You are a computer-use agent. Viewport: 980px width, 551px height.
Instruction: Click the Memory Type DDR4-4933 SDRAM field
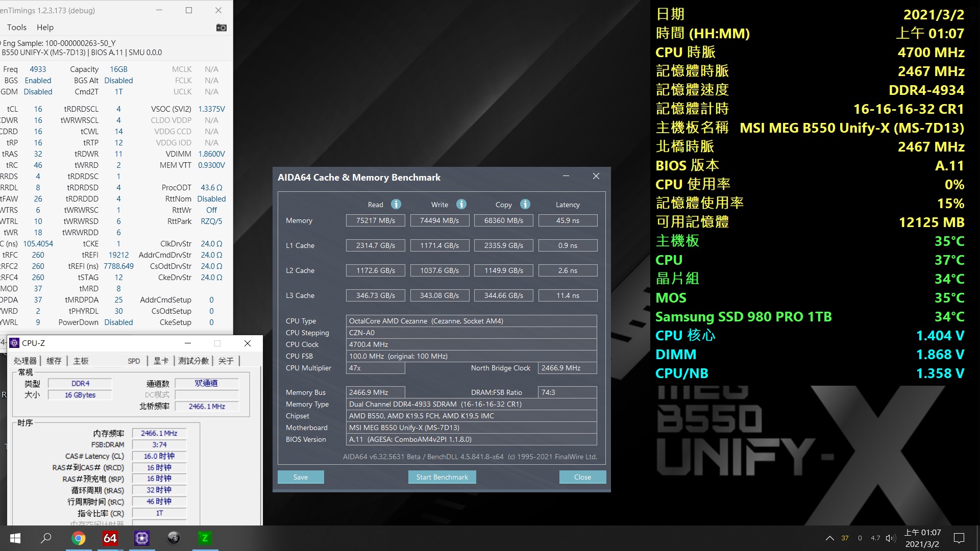(x=472, y=404)
